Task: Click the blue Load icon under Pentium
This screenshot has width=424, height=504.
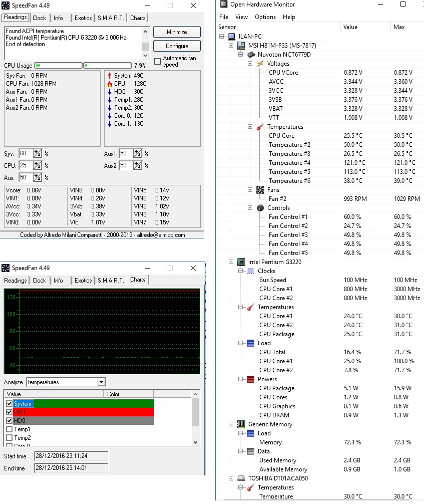Action: click(251, 343)
